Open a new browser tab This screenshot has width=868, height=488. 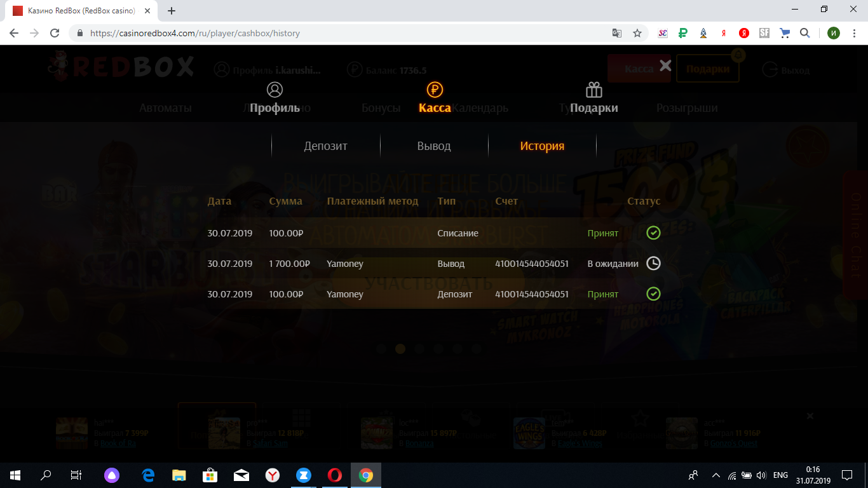point(172,11)
